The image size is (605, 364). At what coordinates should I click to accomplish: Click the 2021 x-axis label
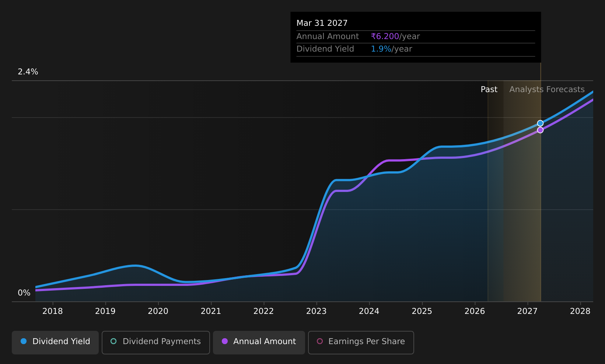click(211, 311)
